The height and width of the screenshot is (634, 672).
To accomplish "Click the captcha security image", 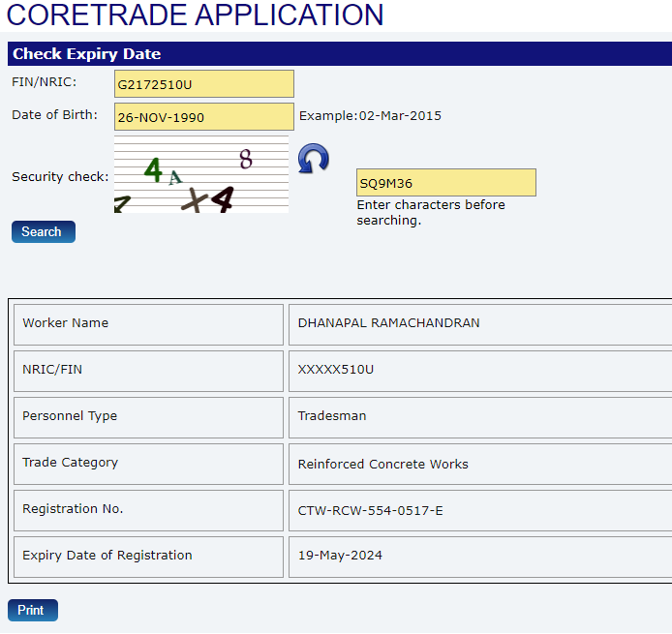I will click(201, 174).
